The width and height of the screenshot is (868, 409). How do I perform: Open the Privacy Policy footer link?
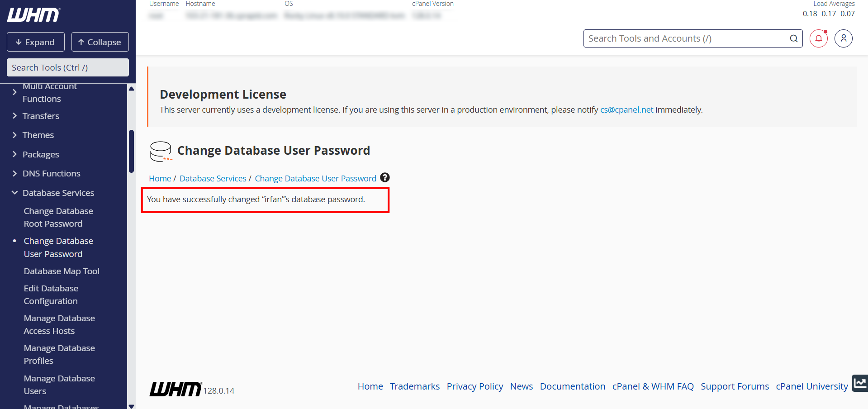click(x=475, y=386)
